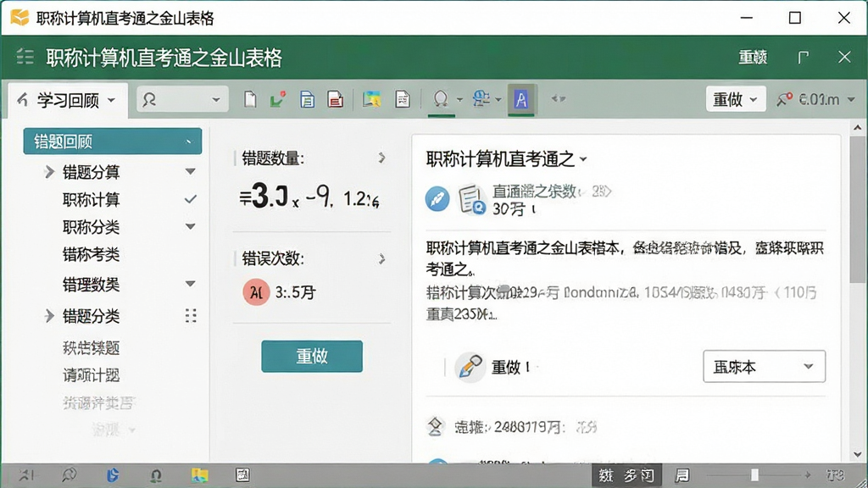The height and width of the screenshot is (488, 868).
Task: Click the close X in green header
Action: (844, 57)
